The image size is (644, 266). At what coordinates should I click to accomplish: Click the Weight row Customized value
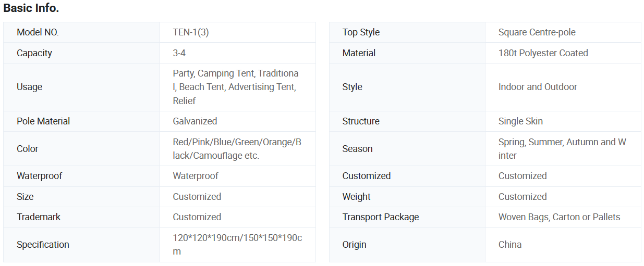523,197
